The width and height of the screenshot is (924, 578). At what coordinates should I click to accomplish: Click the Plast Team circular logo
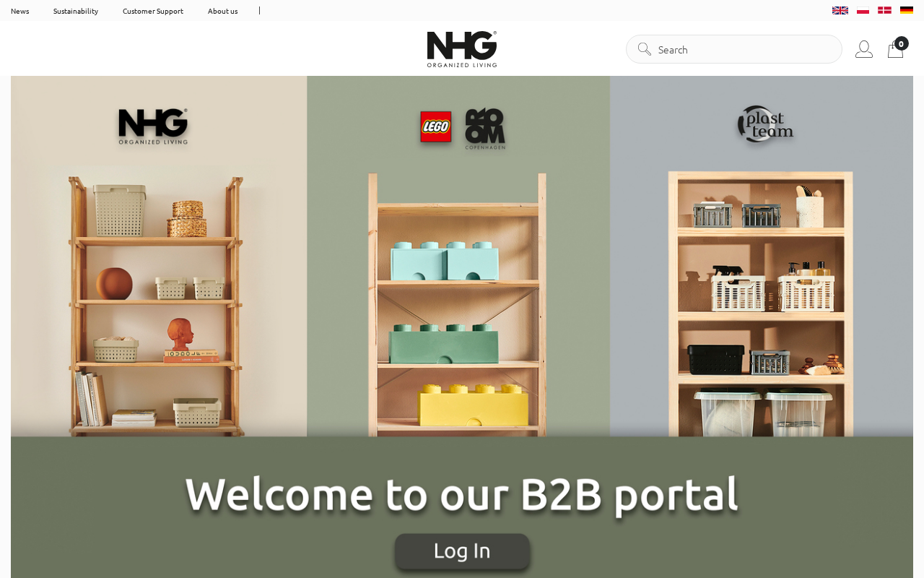click(x=765, y=124)
